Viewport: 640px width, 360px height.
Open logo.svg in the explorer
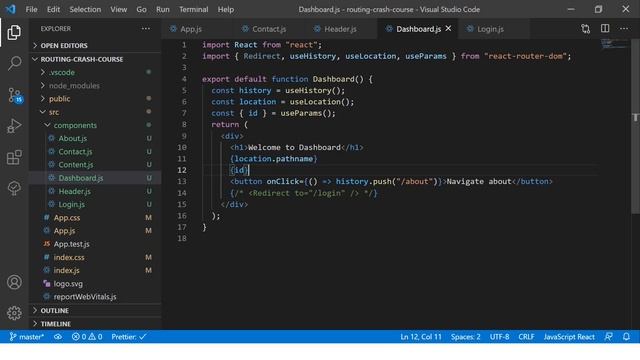tap(95, 284)
